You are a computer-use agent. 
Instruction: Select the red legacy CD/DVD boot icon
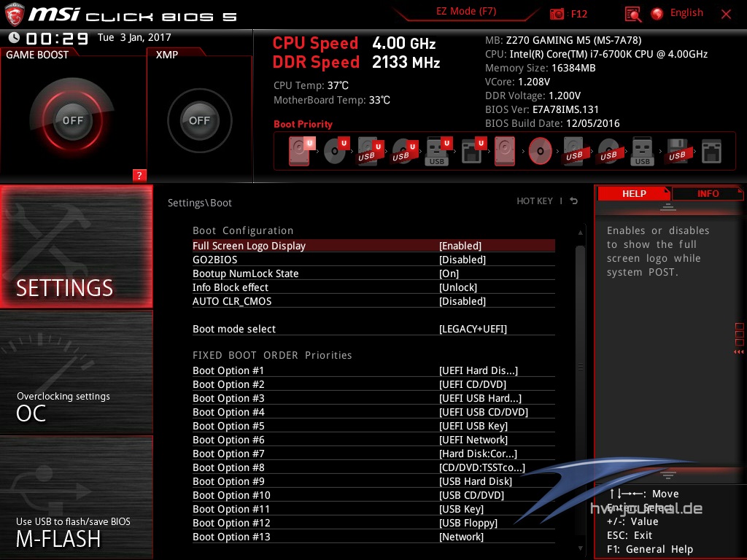[541, 152]
